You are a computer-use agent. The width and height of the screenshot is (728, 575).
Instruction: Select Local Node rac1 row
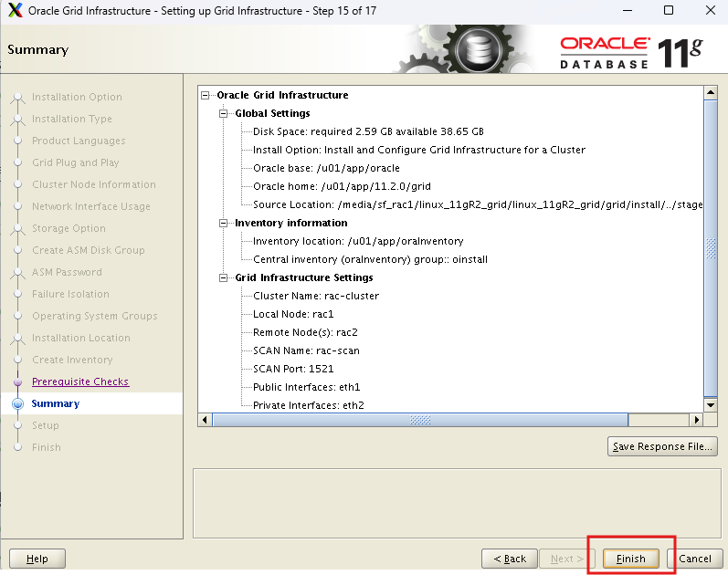293,314
